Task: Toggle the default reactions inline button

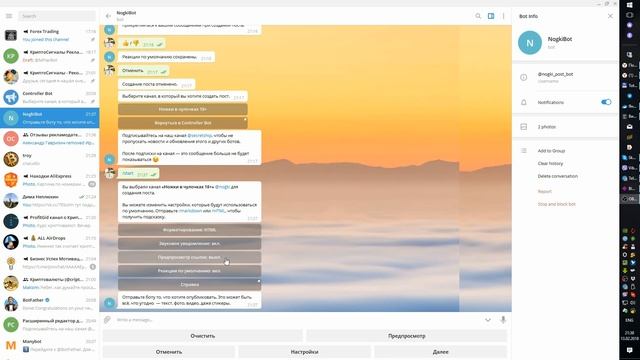Action: [x=189, y=271]
